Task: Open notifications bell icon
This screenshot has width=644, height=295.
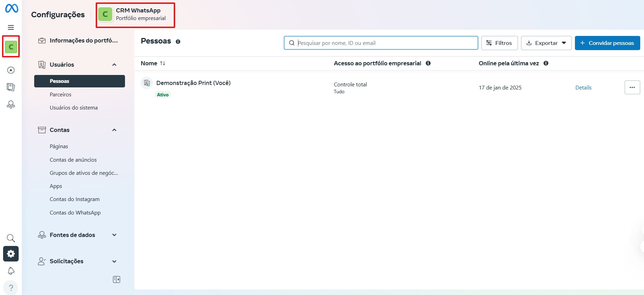Action: [11, 271]
